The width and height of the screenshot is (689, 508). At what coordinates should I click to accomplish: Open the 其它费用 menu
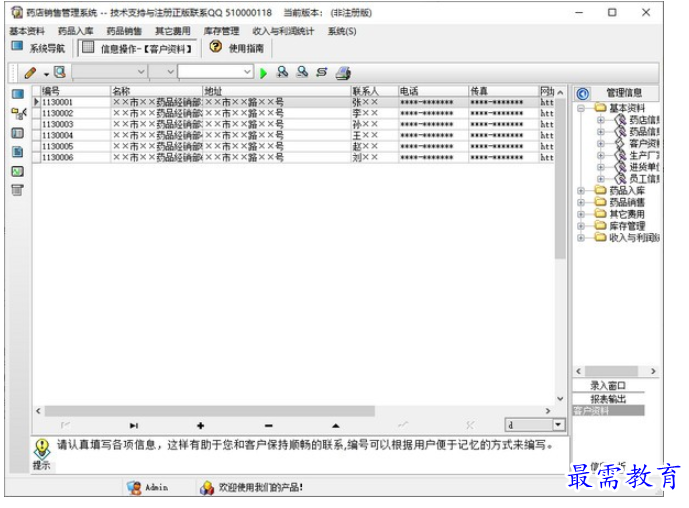coord(173,31)
